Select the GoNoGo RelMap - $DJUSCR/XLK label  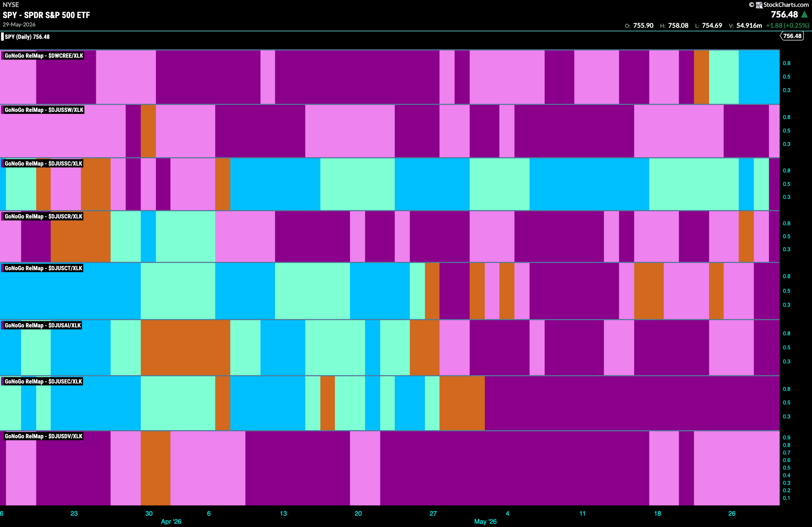coord(44,216)
